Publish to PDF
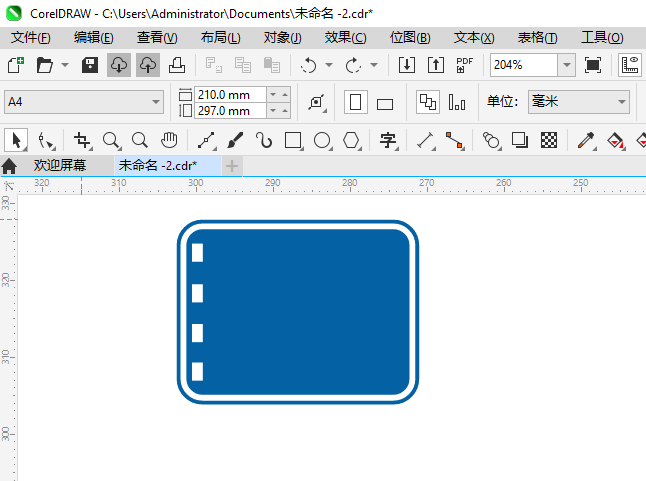Screen dimensions: 646x481 click(x=464, y=65)
